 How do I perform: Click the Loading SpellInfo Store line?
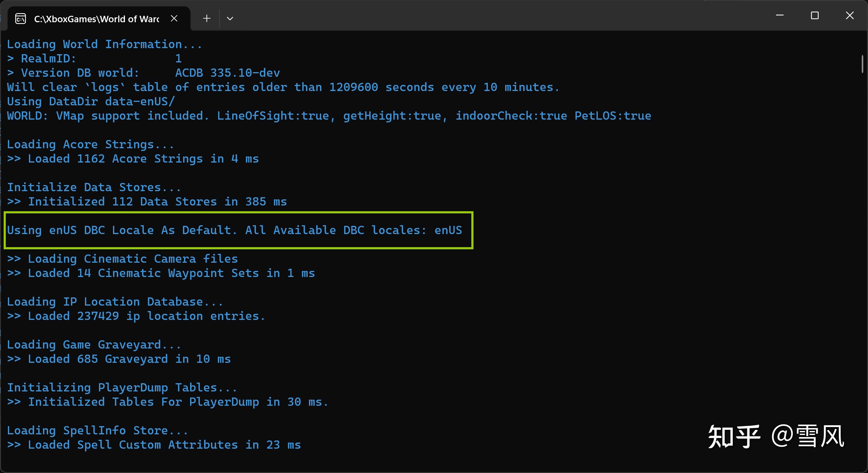tap(97, 431)
